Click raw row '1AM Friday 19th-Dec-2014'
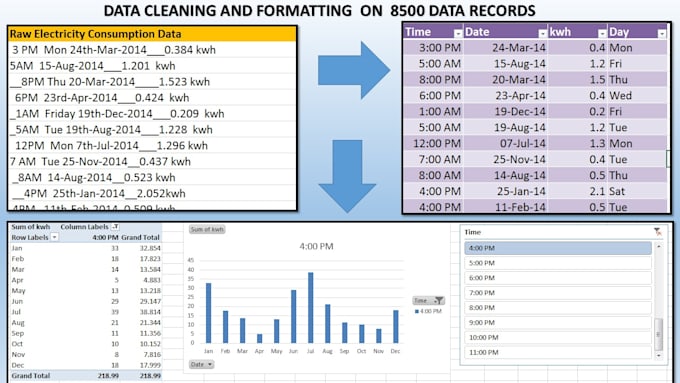This screenshot has height=383, width=680. [x=152, y=114]
